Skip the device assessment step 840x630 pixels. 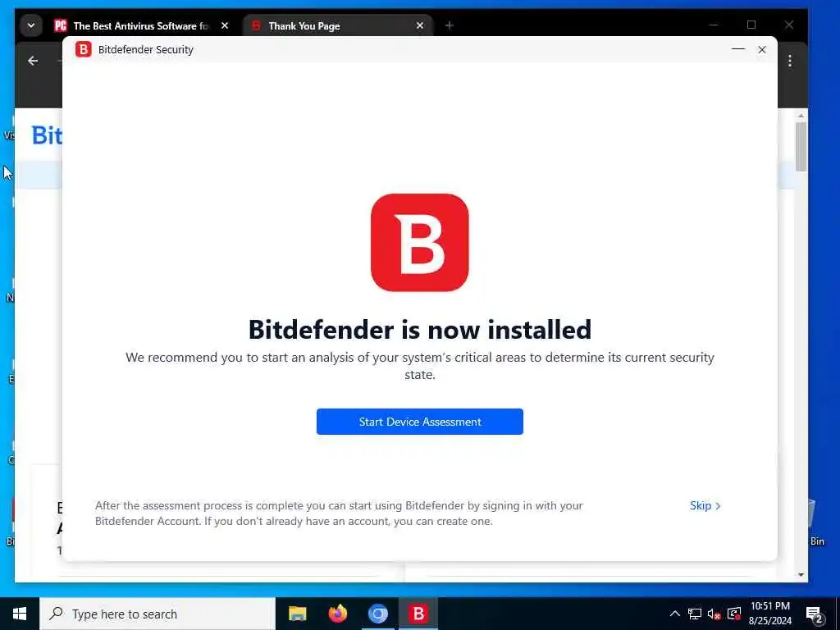click(x=705, y=505)
